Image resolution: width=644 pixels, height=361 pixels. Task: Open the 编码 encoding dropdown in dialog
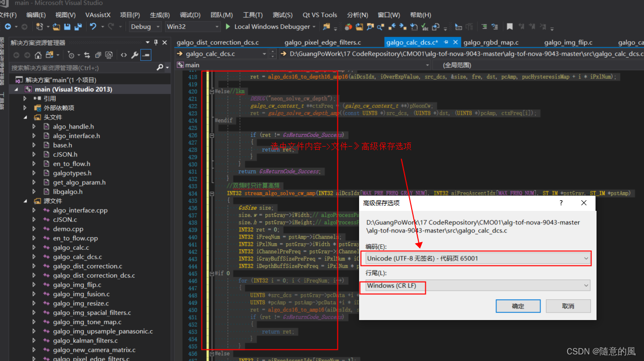478,258
